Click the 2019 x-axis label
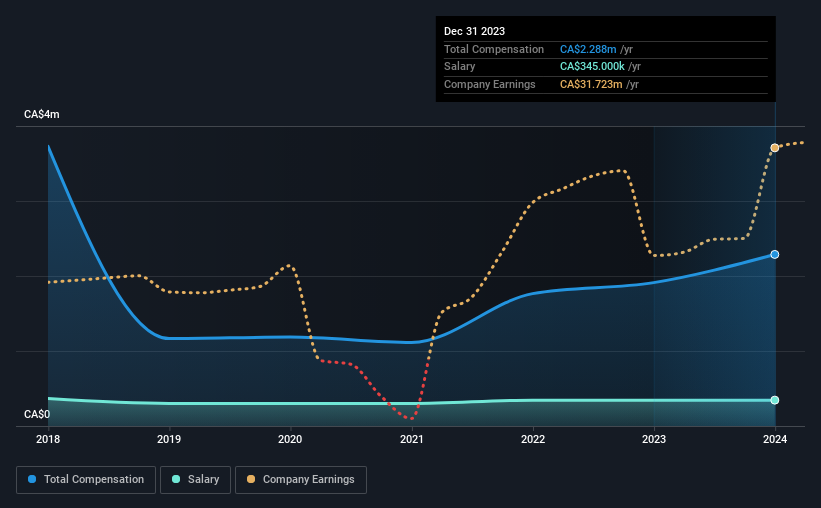The height and width of the screenshot is (508, 821). [x=169, y=439]
